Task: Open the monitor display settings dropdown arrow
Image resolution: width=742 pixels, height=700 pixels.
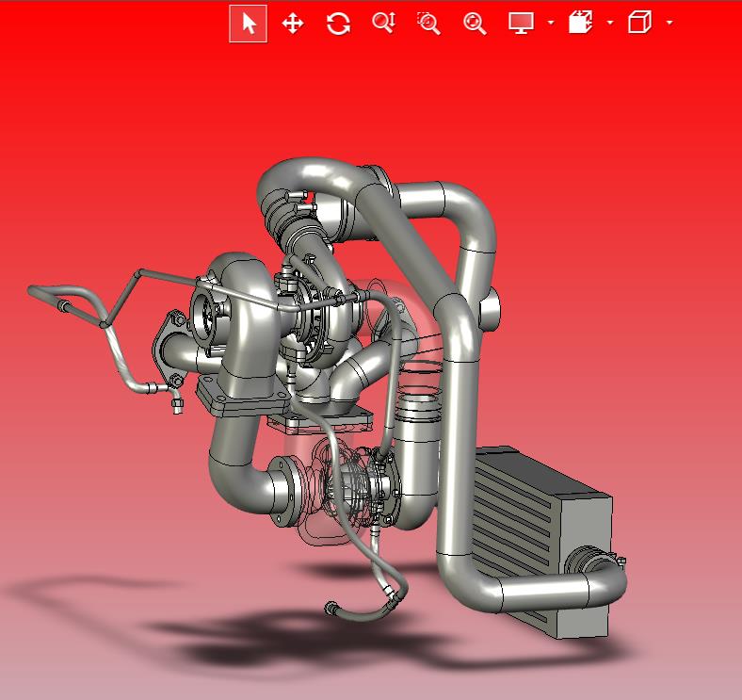Action: [x=550, y=23]
